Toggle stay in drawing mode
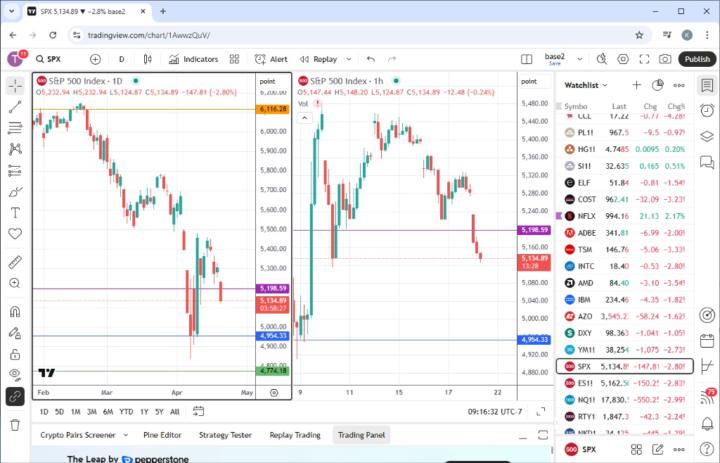Viewport: 720px width, 463px height. (x=15, y=333)
